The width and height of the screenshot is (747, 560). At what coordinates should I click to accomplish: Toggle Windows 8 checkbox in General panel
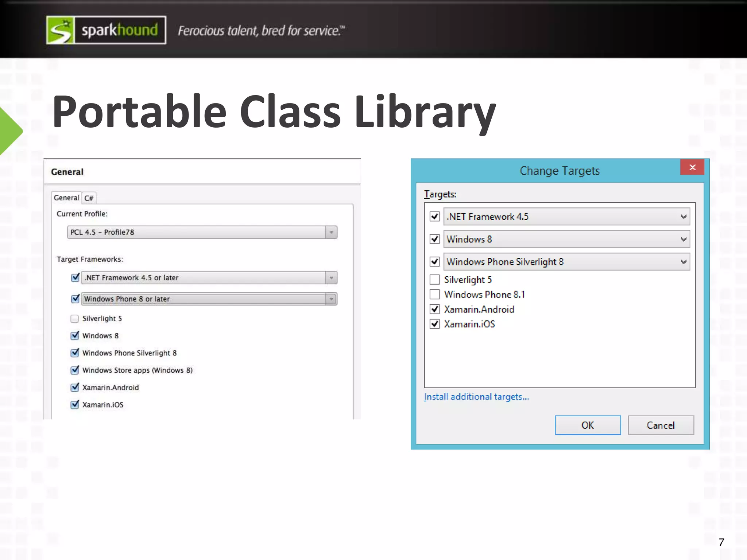74,335
